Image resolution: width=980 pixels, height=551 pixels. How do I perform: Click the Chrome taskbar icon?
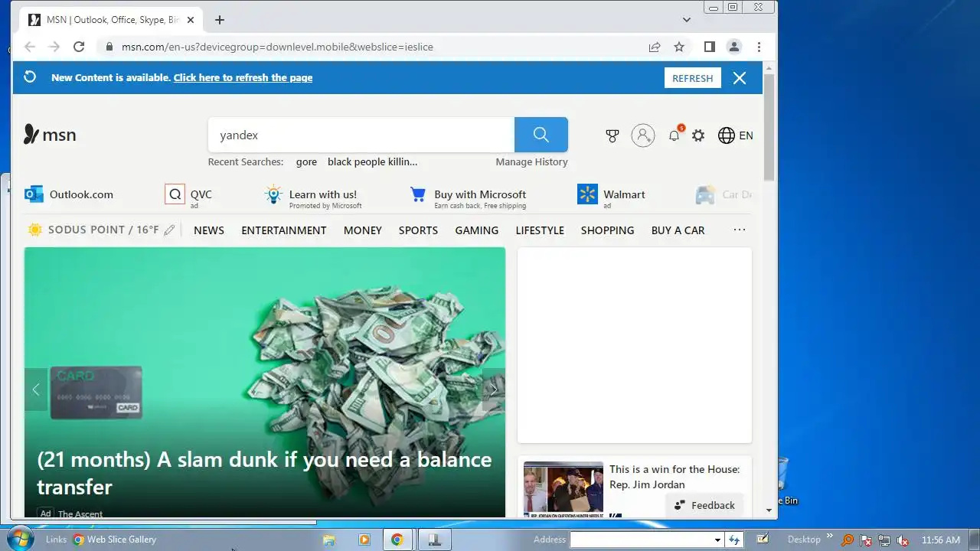pos(397,540)
